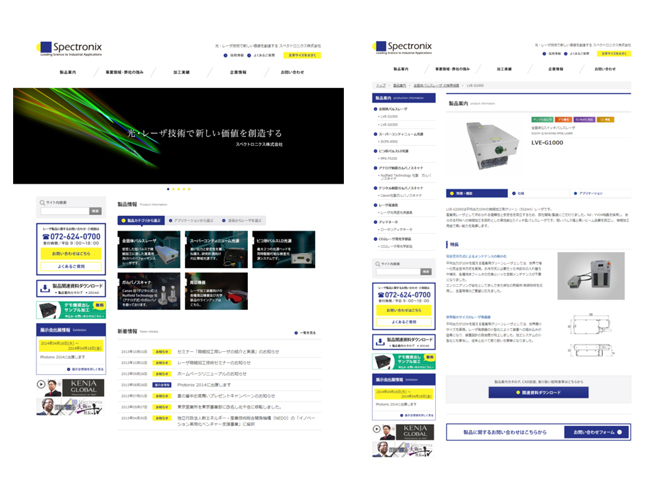Open the お問い合わせ menu on the left page
This screenshot has height=493, width=658.
(292, 72)
